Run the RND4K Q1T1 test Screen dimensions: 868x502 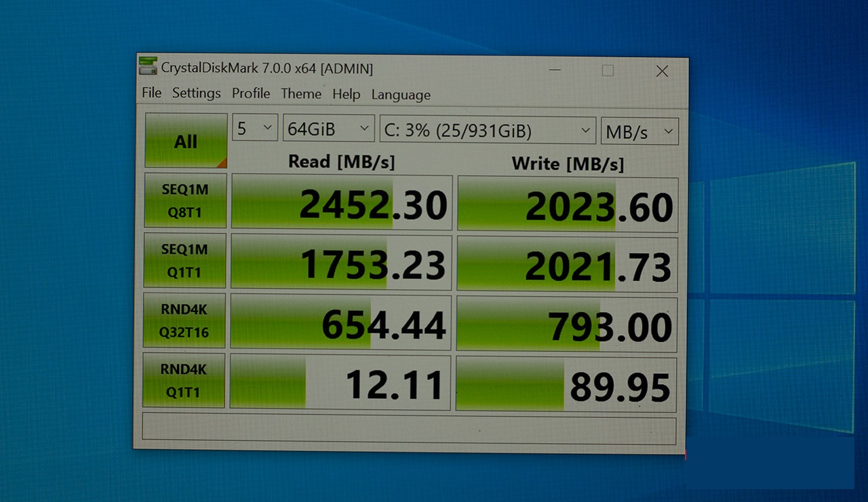(x=184, y=381)
